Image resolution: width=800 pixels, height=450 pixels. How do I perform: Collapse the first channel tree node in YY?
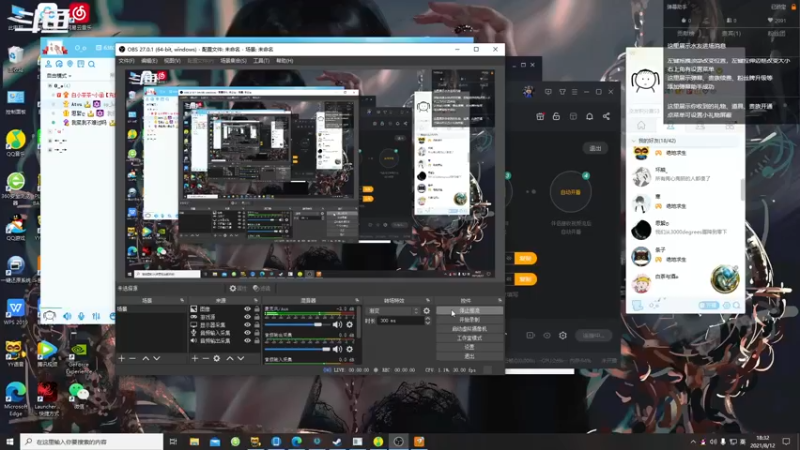tap(50, 86)
